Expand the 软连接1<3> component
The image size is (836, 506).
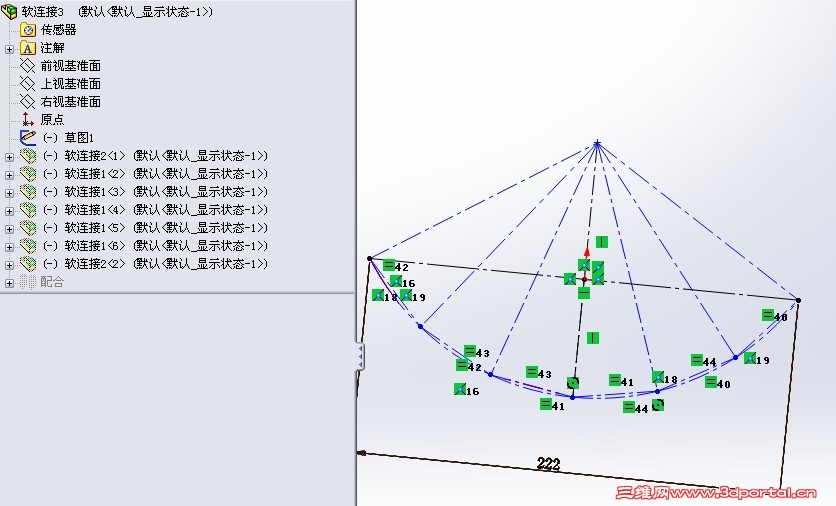point(9,192)
